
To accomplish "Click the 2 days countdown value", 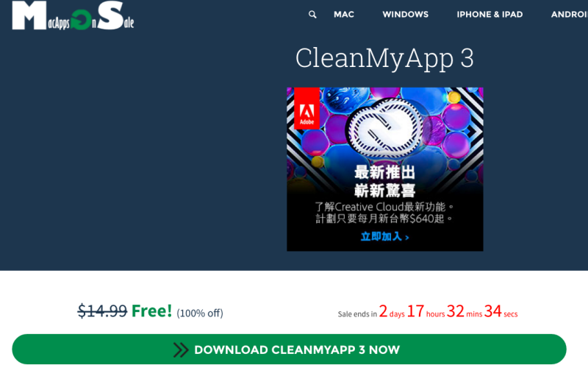I will point(392,311).
